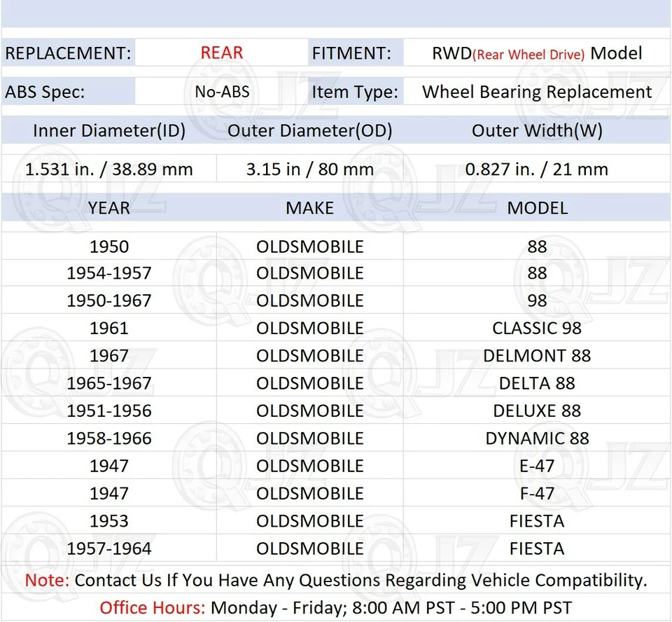672x622 pixels.
Task: Click the vehicle compatibility note text
Action: pyautogui.click(x=336, y=580)
